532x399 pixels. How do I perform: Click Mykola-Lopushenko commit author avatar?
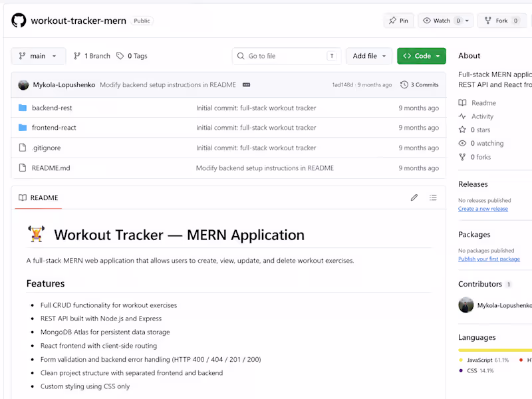tap(23, 85)
